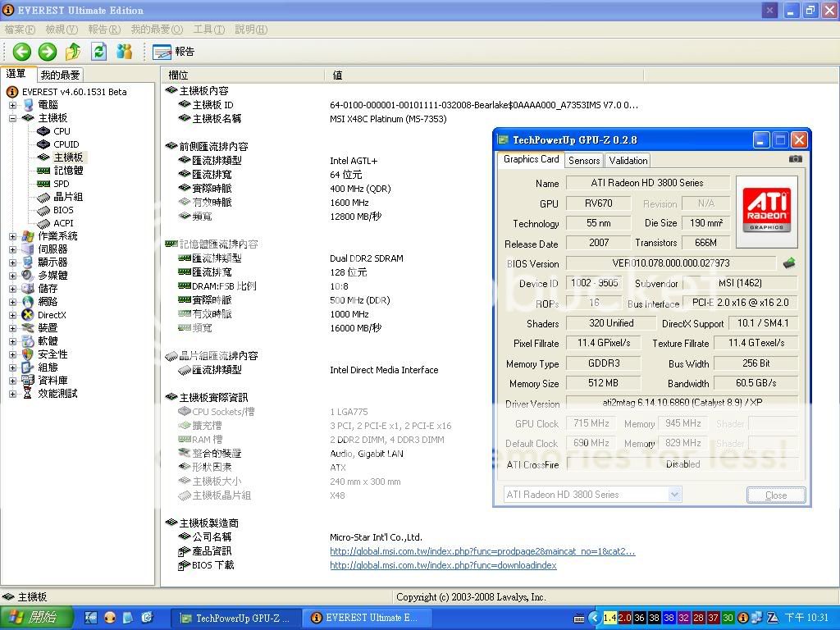This screenshot has height=630, width=840.
Task: Click the 值 value column header
Action: pyautogui.click(x=484, y=75)
